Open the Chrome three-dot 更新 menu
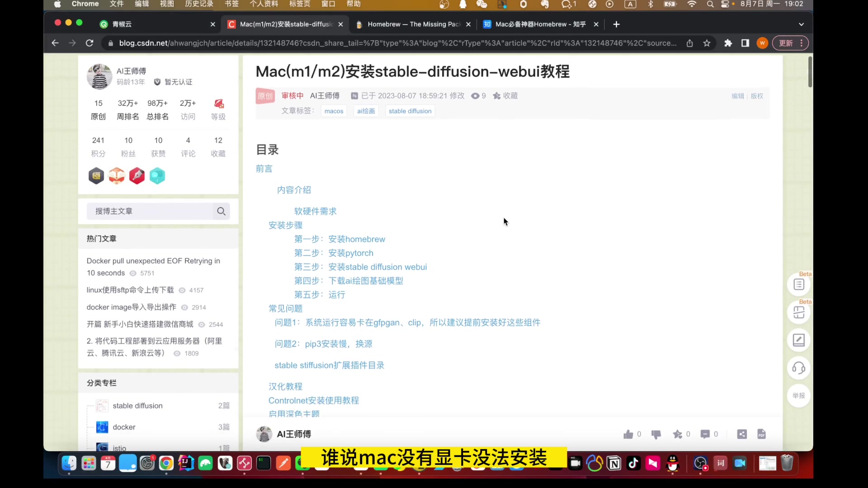 click(802, 43)
